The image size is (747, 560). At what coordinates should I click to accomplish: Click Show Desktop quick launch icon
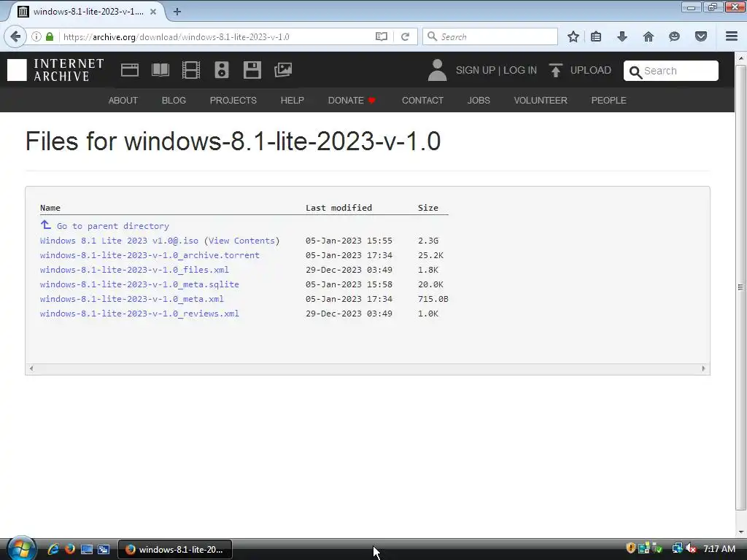tap(87, 549)
